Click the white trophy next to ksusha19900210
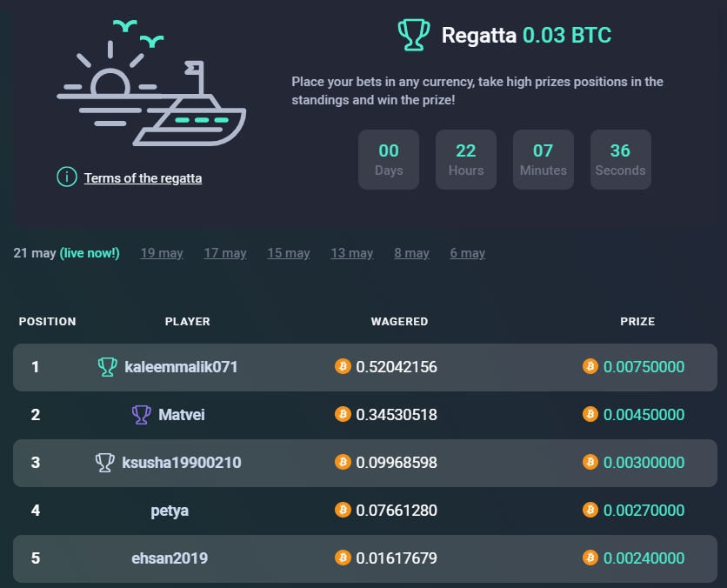 click(104, 463)
